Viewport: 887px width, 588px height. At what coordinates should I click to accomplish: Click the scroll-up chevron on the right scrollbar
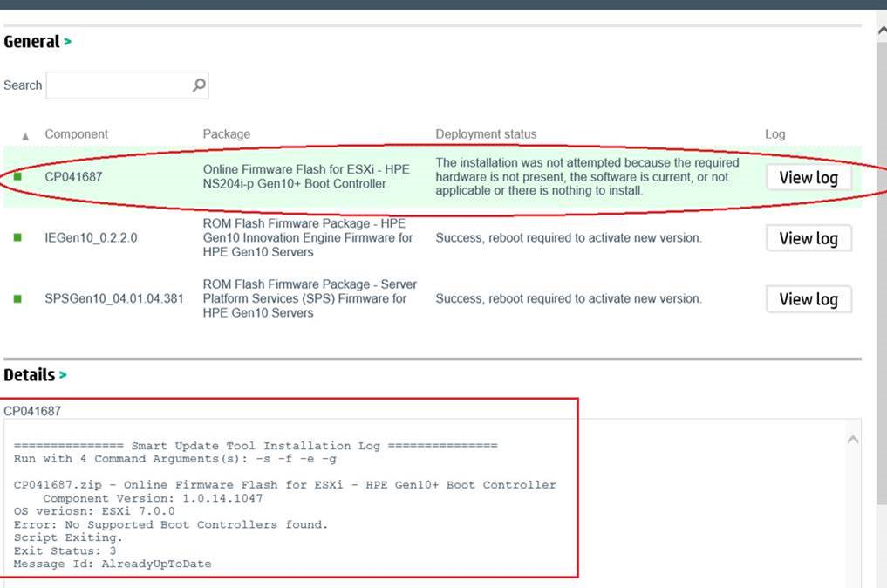(x=881, y=29)
